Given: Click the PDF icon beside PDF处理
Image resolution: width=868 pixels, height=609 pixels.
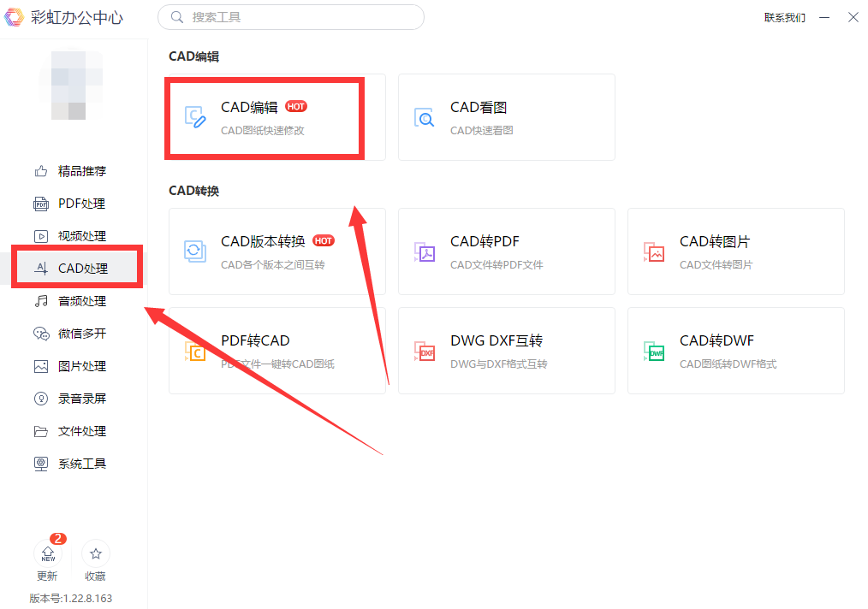Looking at the screenshot, I should click(x=41, y=204).
